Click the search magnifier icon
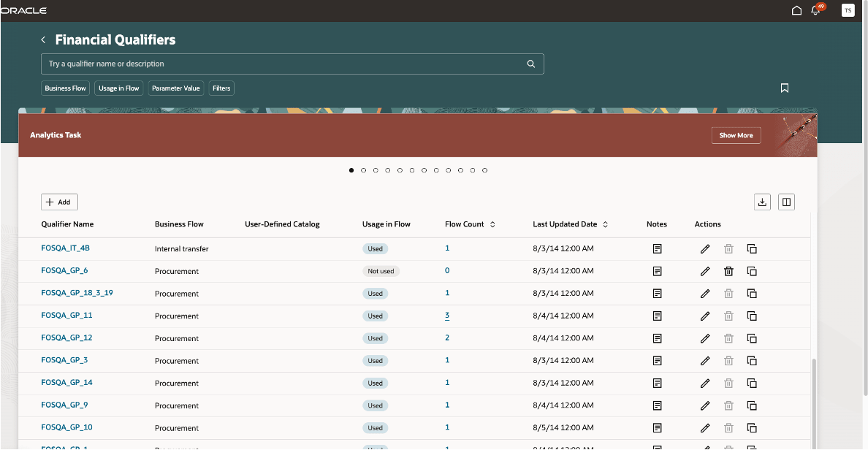868x450 pixels. (531, 64)
